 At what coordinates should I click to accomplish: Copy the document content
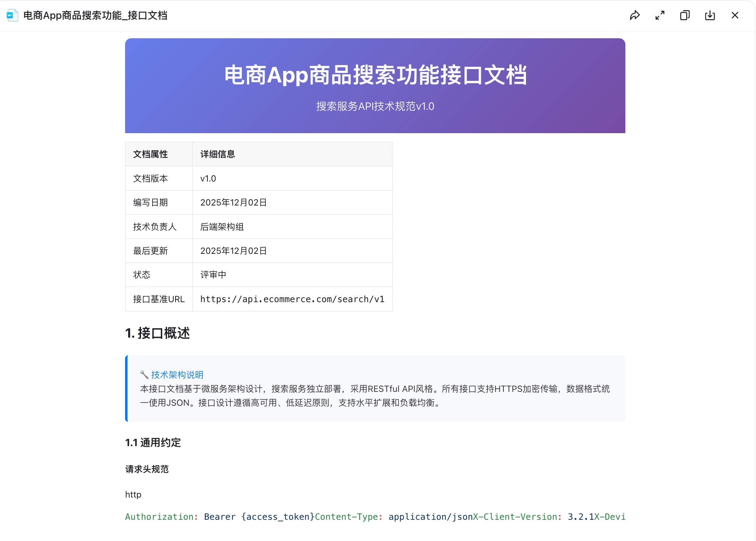pos(685,15)
